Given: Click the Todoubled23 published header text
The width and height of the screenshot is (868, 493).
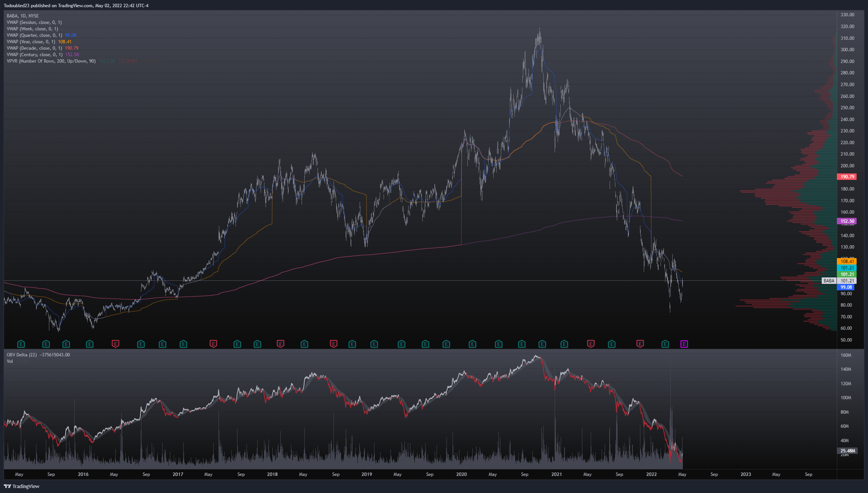Looking at the screenshot, I should [76, 6].
